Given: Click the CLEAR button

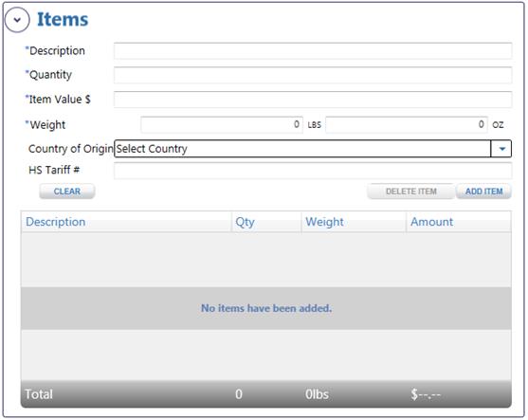Looking at the screenshot, I should click(67, 192).
